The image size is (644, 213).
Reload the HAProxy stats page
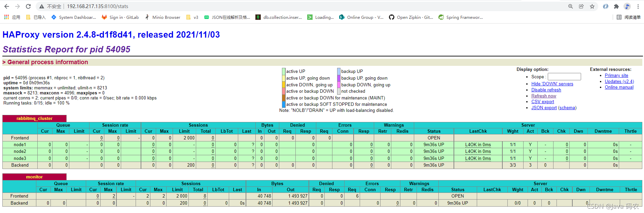[x=28, y=6]
